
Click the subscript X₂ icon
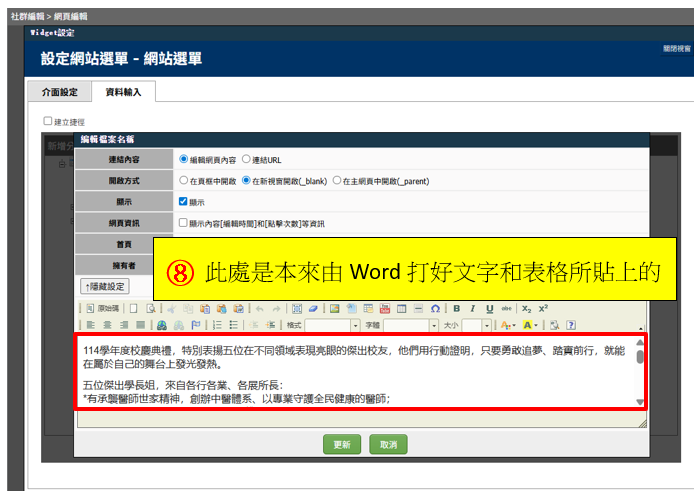(527, 309)
